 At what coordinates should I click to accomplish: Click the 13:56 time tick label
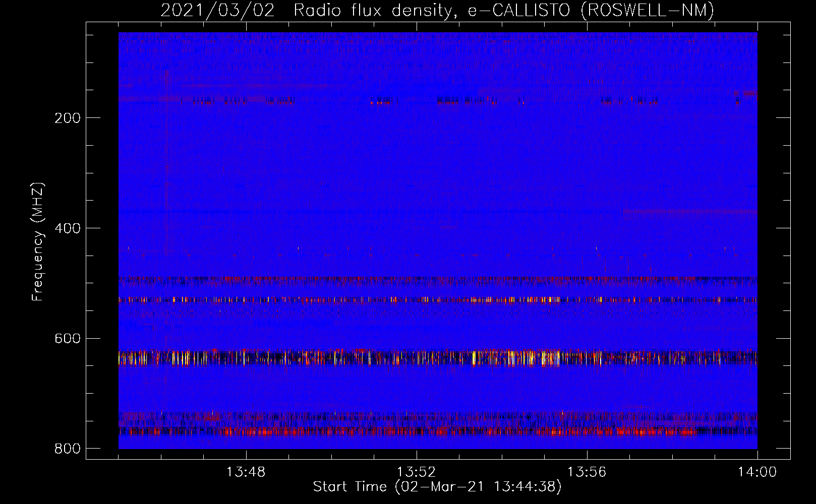click(587, 472)
